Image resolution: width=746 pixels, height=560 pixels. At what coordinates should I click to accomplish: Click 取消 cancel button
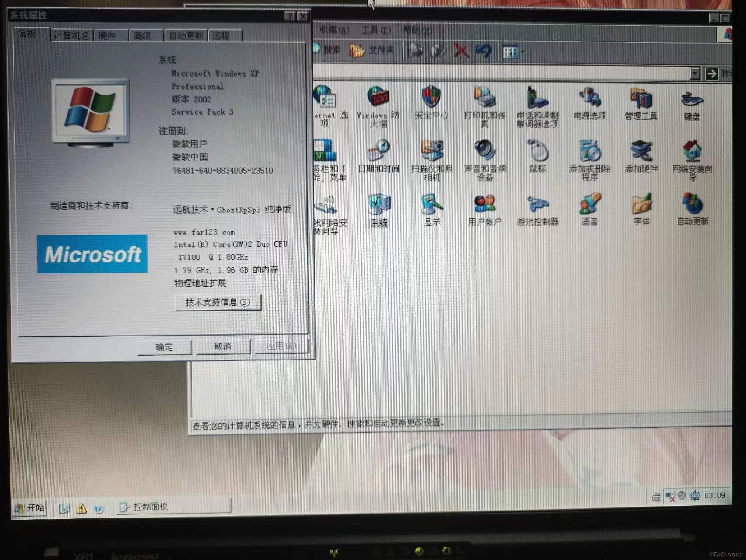pos(223,346)
